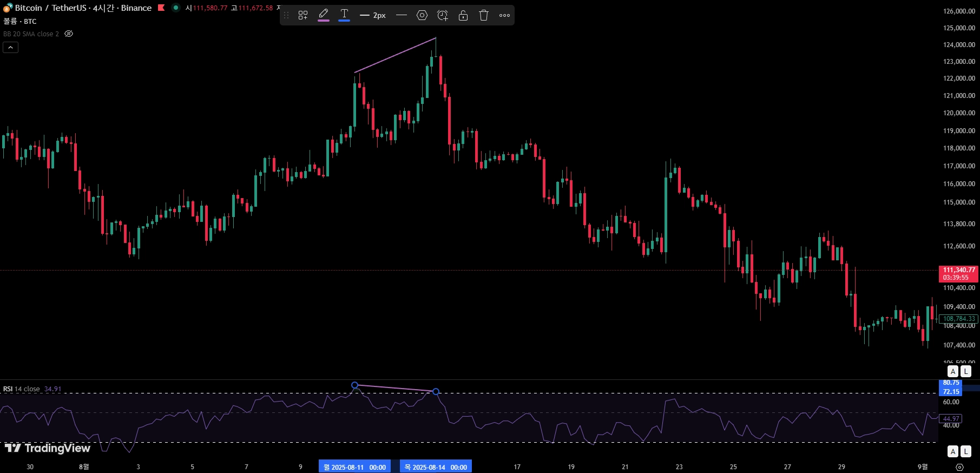Toggle log scale (L) on the RSI pane

point(966,451)
